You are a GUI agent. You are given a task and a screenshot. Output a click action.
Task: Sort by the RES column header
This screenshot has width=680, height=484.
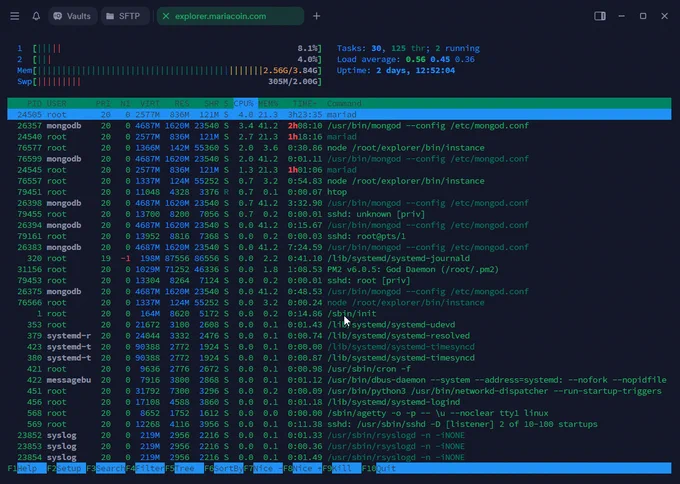point(182,103)
